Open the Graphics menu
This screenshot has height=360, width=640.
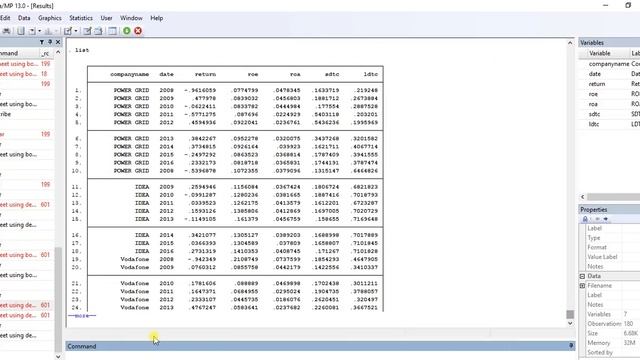click(x=50, y=18)
